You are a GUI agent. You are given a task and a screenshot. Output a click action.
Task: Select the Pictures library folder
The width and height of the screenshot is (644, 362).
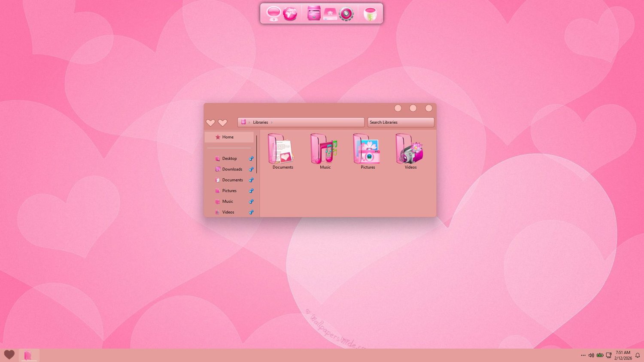[368, 151]
